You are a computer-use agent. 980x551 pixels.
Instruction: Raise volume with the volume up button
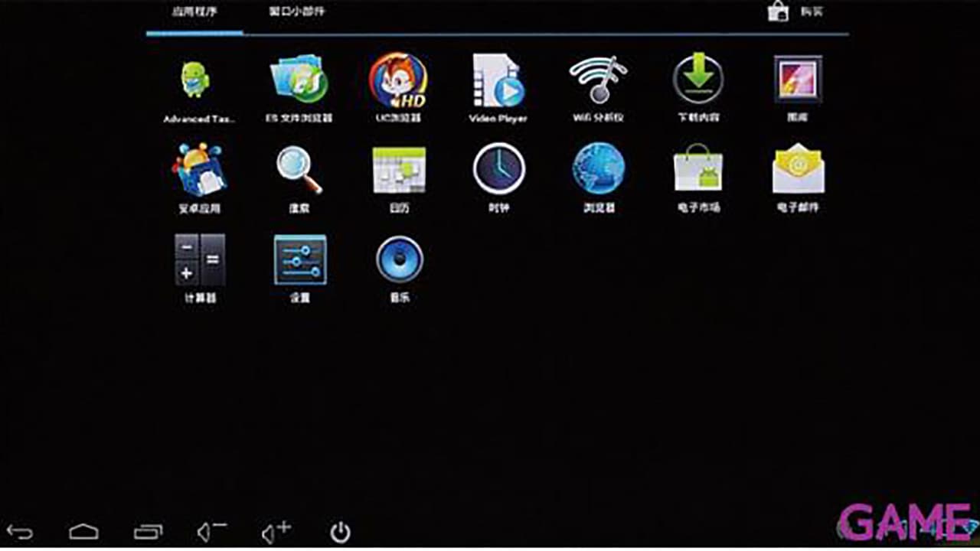pyautogui.click(x=276, y=532)
